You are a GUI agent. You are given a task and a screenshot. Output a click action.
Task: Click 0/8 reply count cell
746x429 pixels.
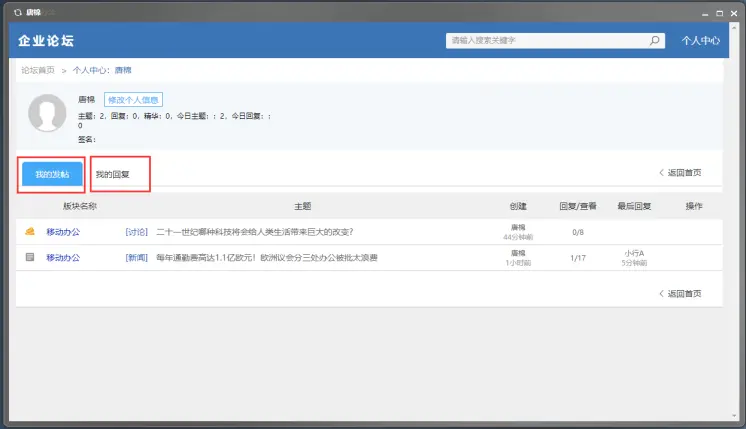(x=578, y=233)
